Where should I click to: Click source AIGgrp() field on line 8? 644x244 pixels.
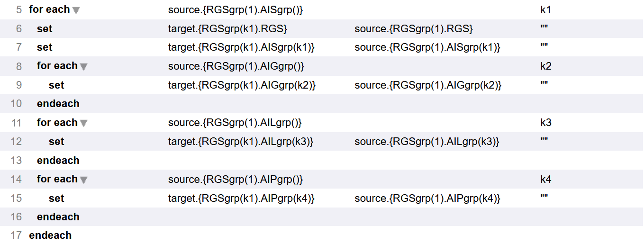coord(236,66)
